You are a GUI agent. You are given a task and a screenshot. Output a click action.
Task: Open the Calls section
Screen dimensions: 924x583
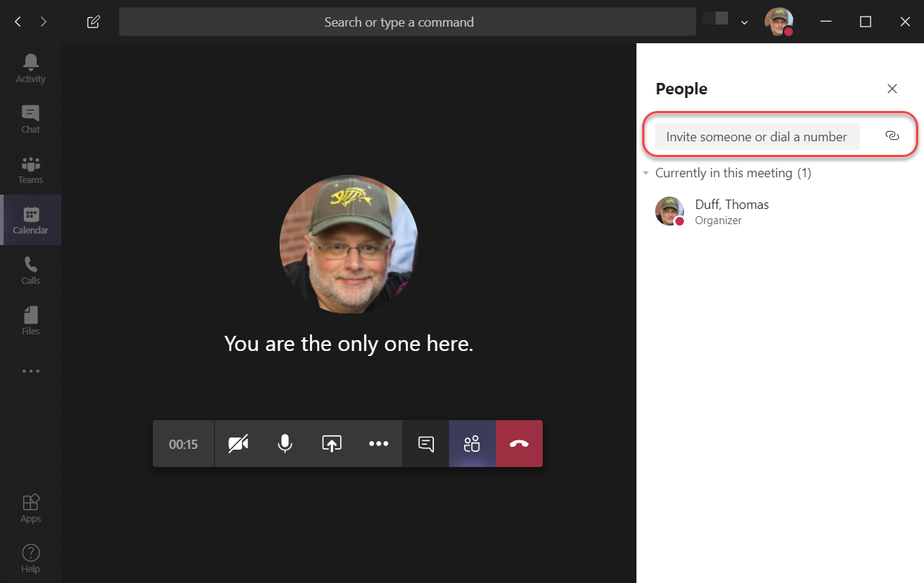click(x=30, y=269)
